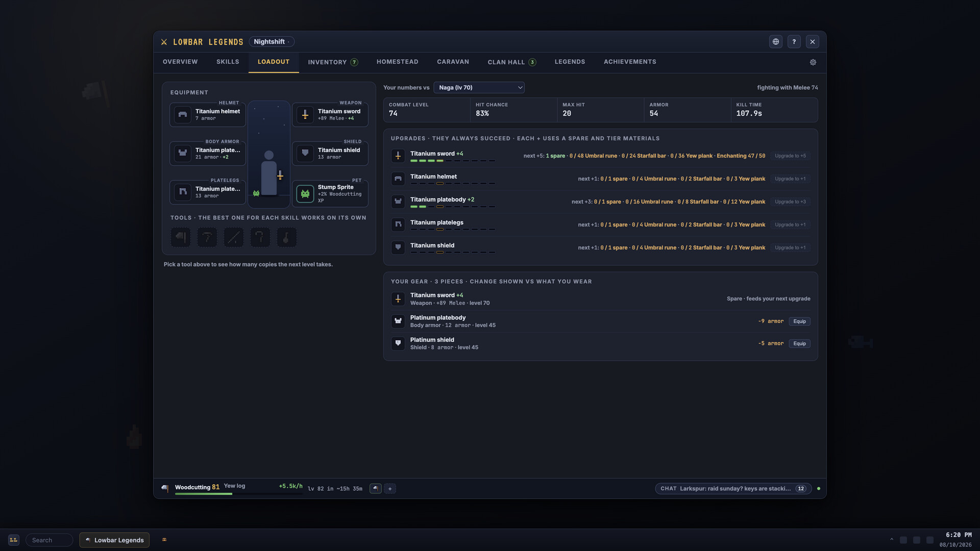Open the Legends tab

point(570,62)
